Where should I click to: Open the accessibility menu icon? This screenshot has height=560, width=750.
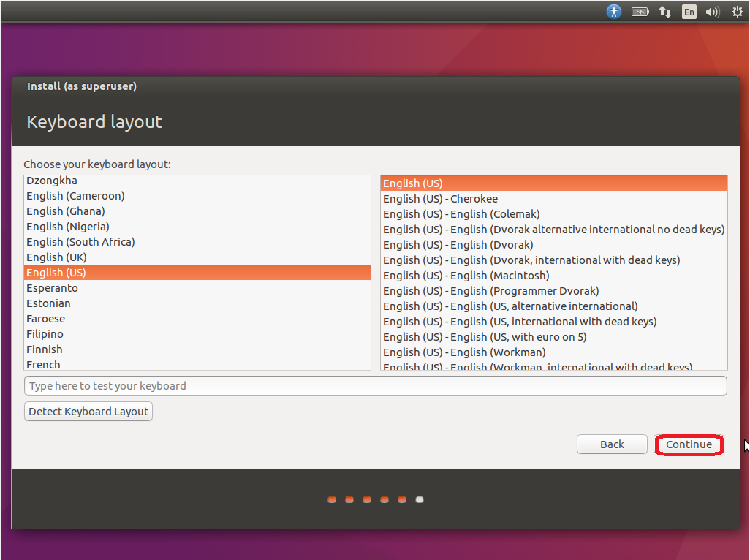[x=614, y=12]
